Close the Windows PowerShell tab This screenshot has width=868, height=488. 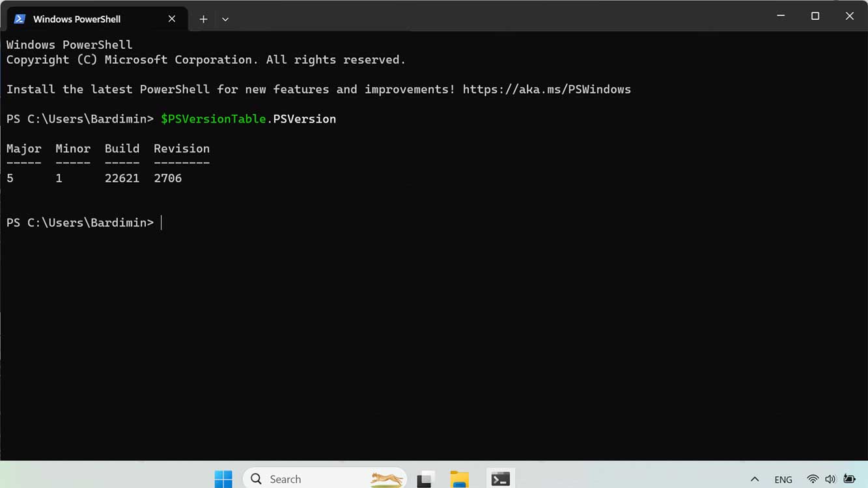click(x=172, y=19)
